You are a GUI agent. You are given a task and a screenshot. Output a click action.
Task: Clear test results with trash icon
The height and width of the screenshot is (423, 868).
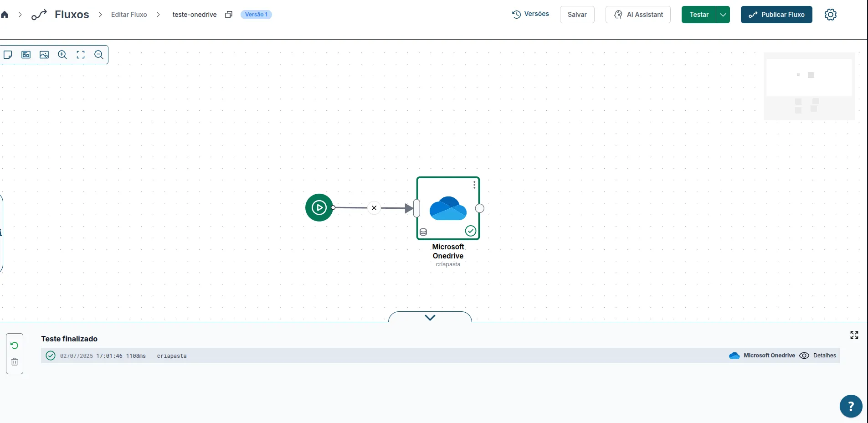pos(15,361)
